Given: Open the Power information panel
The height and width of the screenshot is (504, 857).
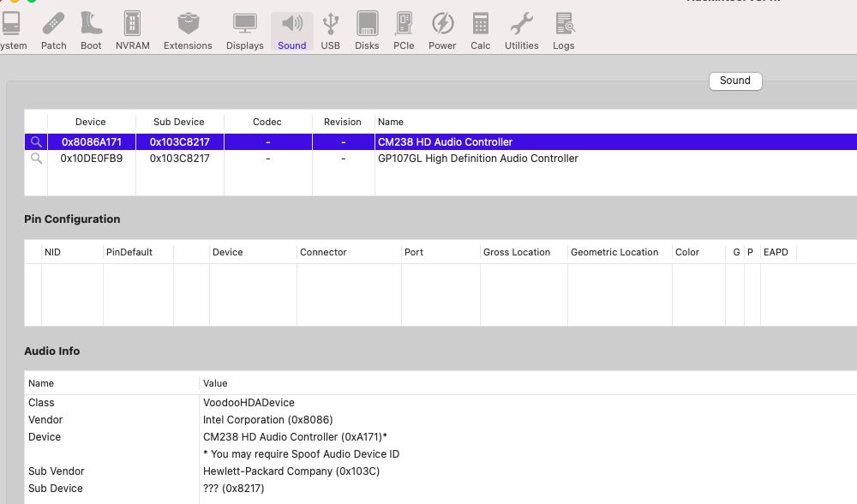Looking at the screenshot, I should tap(442, 26).
